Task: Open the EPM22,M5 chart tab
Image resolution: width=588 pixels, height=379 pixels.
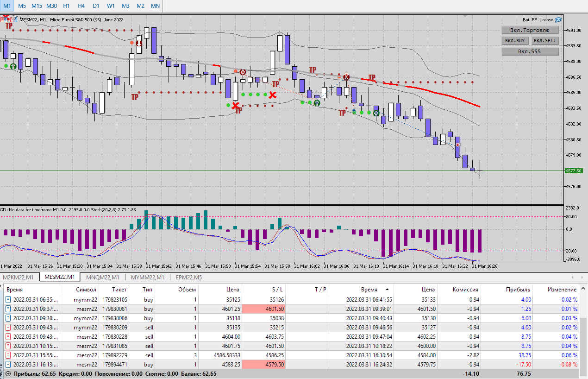Action: click(188, 277)
